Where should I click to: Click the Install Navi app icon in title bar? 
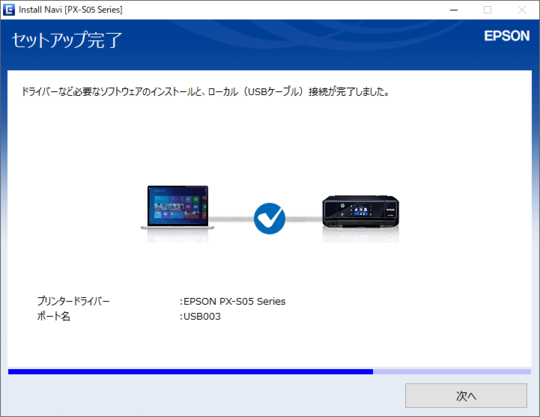(9, 10)
